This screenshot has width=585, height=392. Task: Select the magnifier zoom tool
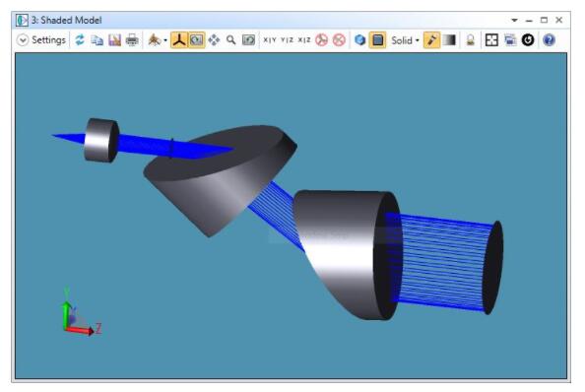click(x=230, y=40)
